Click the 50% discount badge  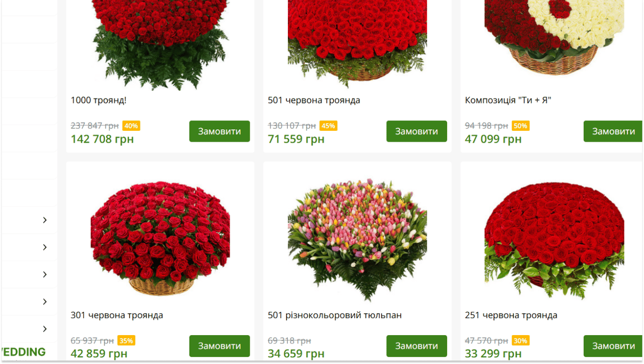tap(520, 126)
